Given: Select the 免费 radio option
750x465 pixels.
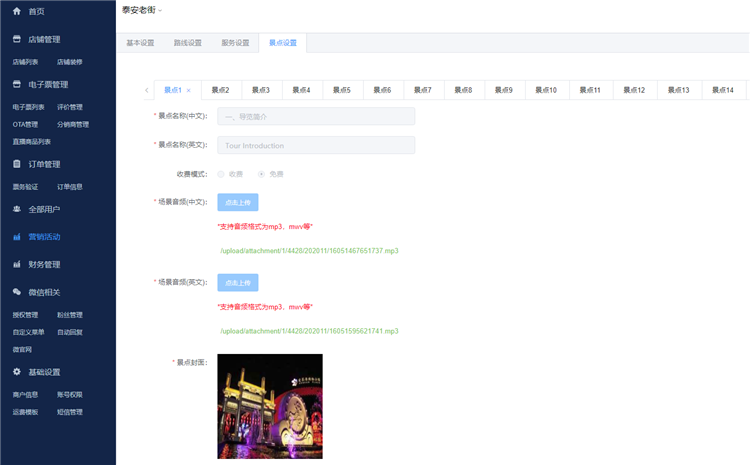Looking at the screenshot, I should tap(261, 174).
